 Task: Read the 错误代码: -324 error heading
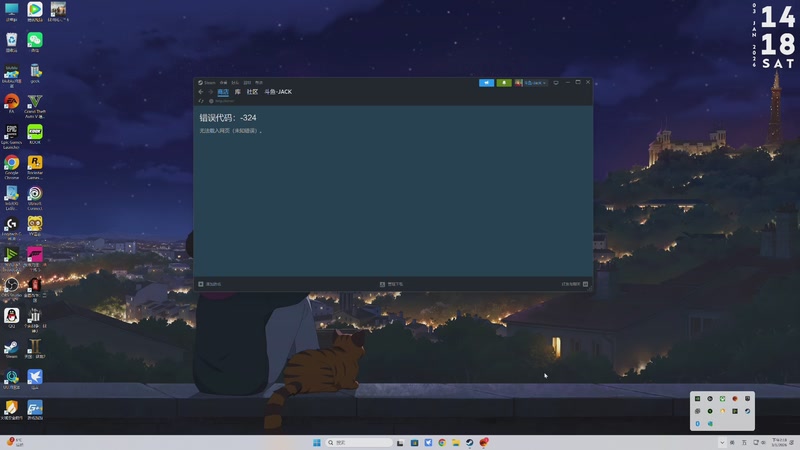pos(228,118)
